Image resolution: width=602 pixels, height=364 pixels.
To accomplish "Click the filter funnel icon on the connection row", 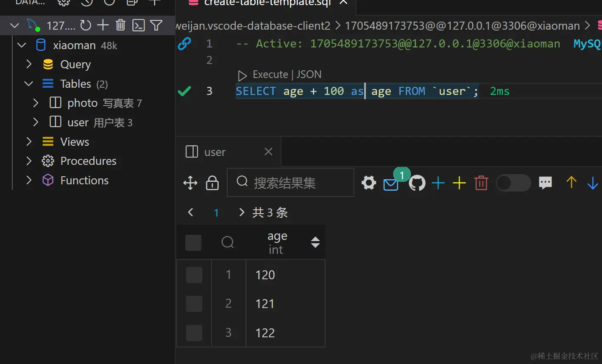I will coord(156,25).
